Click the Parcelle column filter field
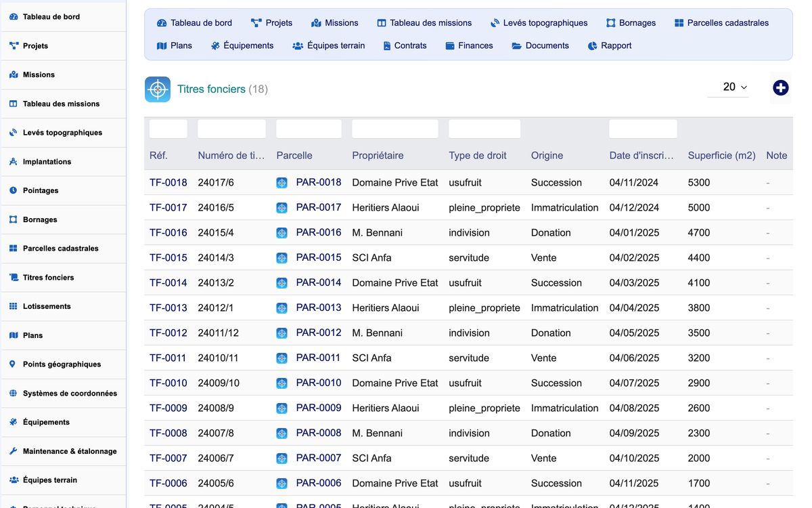 (x=309, y=129)
